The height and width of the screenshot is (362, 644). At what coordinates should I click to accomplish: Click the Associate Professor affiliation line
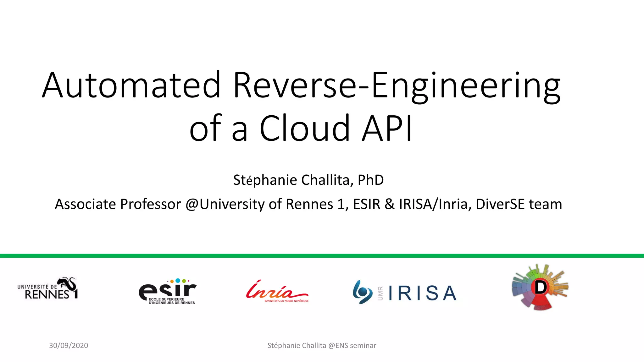[x=308, y=204]
